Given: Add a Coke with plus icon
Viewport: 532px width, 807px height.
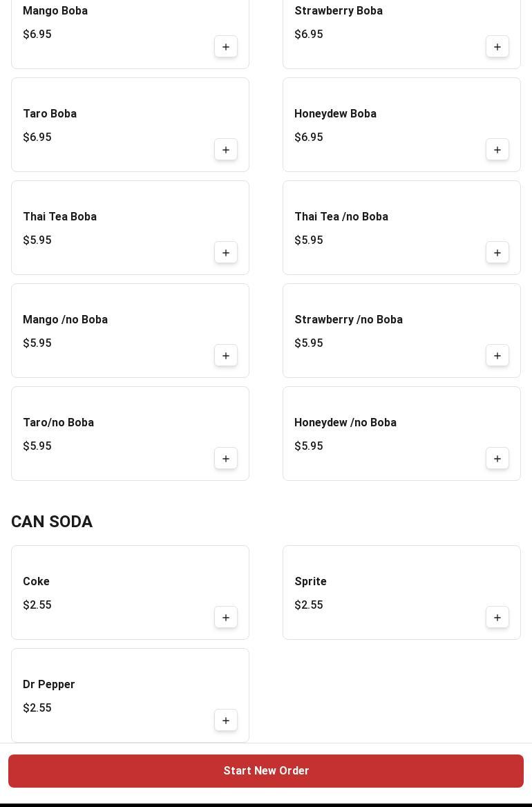Looking at the screenshot, I should [x=226, y=618].
